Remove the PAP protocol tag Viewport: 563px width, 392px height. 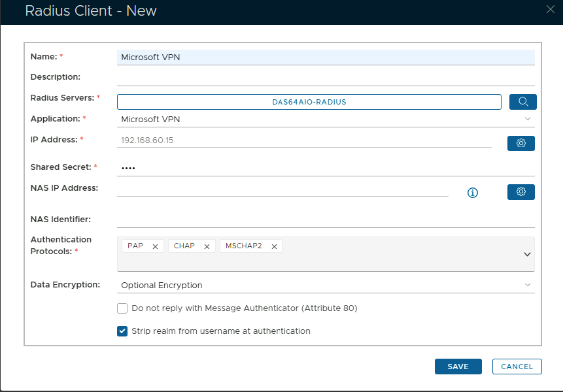pos(155,246)
